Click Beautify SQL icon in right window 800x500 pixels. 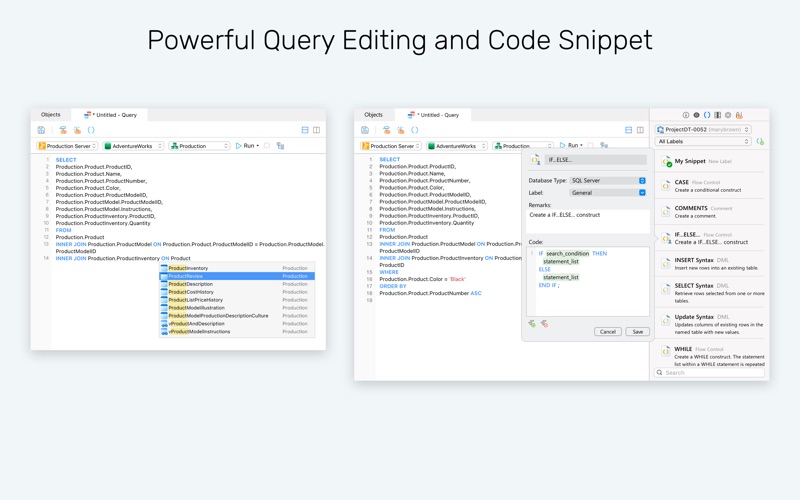click(x=401, y=130)
